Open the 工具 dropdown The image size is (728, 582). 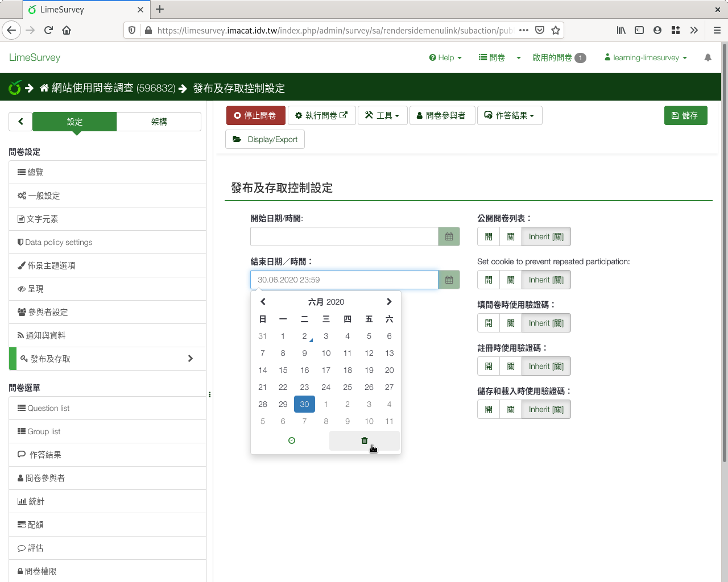coord(382,115)
